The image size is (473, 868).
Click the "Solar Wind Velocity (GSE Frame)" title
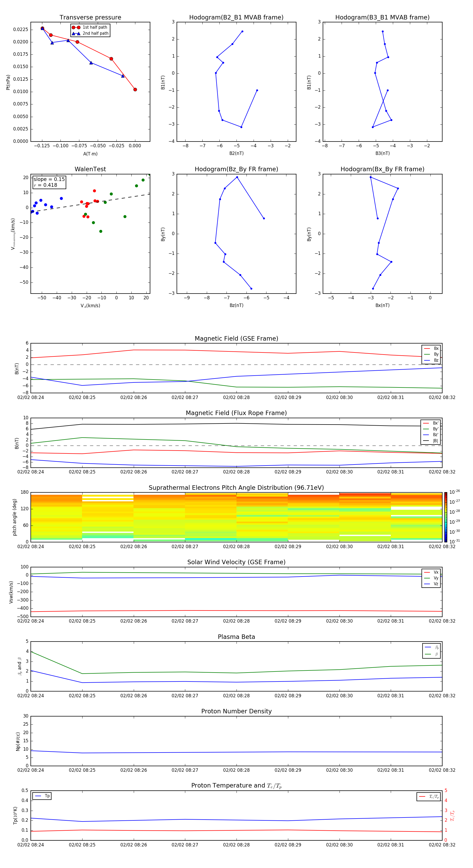point(236,562)
